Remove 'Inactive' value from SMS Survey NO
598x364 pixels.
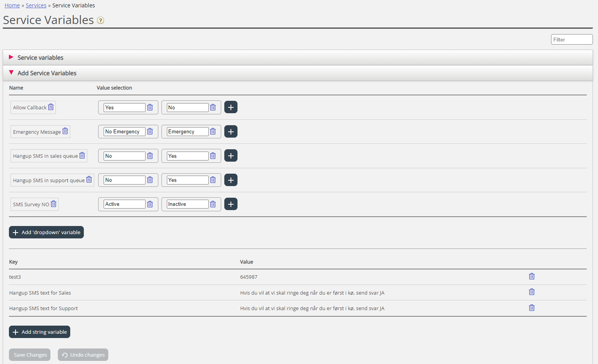point(213,204)
